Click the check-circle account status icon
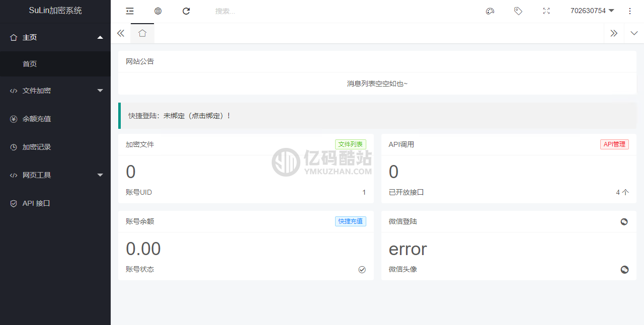 pyautogui.click(x=362, y=270)
